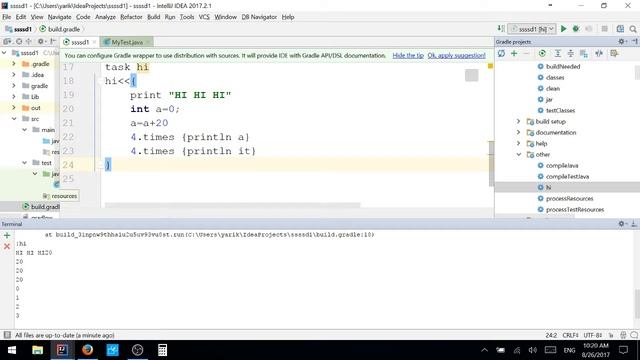
Task: Close the terminal session with the red X
Action: (7, 246)
